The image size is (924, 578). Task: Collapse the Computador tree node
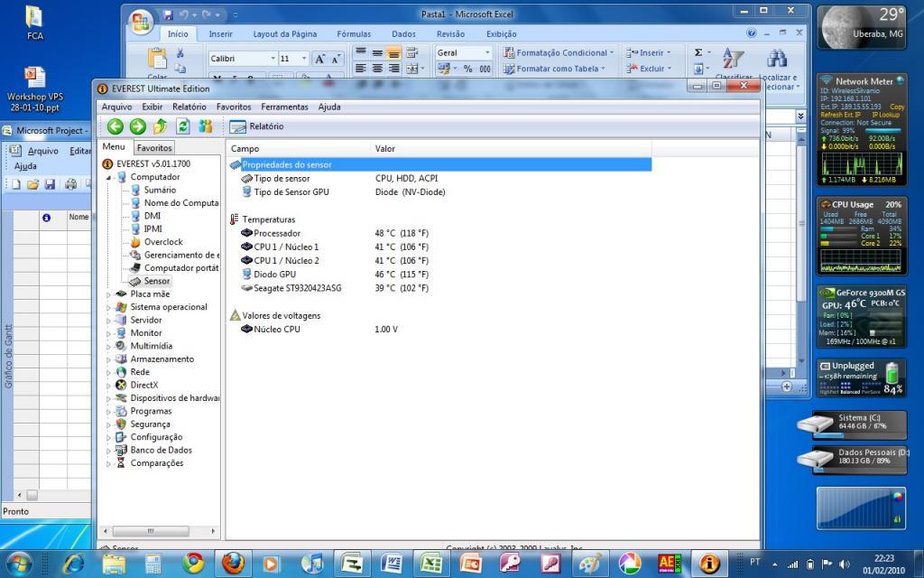(x=108, y=178)
